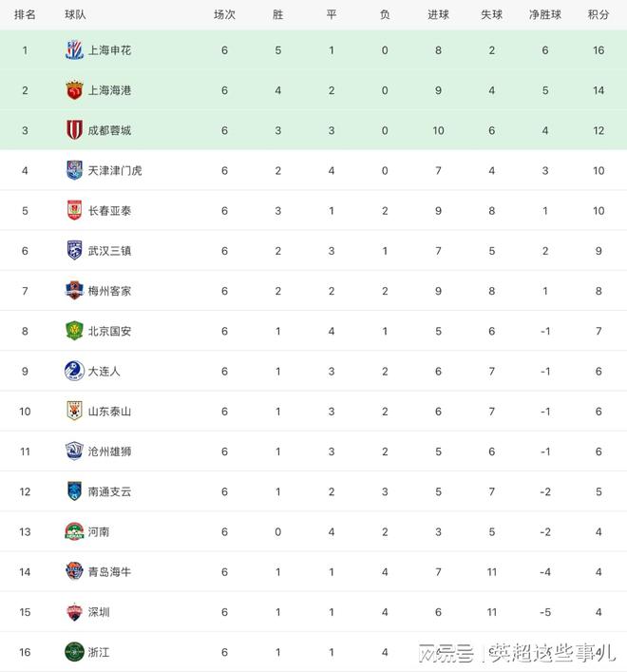Open 南通支云 team name link
Image resolution: width=627 pixels, height=672 pixels.
pos(109,491)
